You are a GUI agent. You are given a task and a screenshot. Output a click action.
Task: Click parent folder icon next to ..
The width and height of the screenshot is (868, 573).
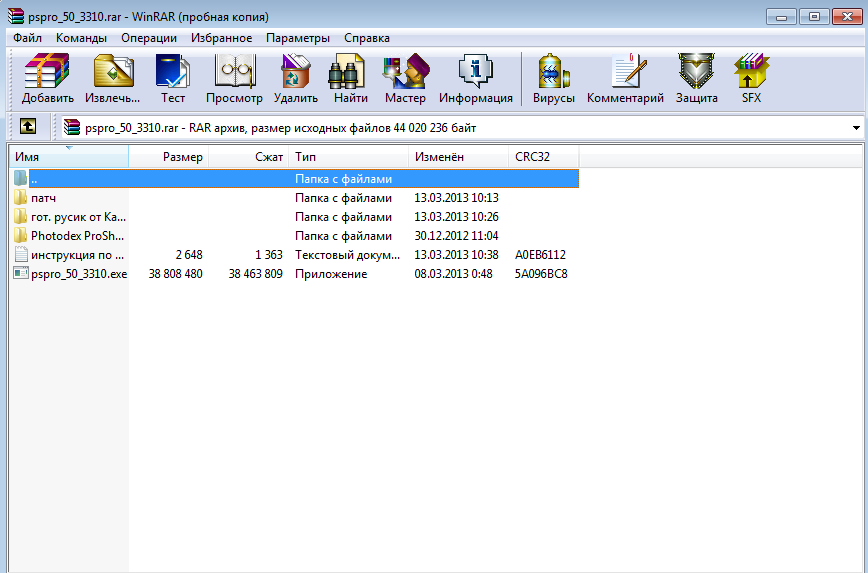[x=20, y=178]
